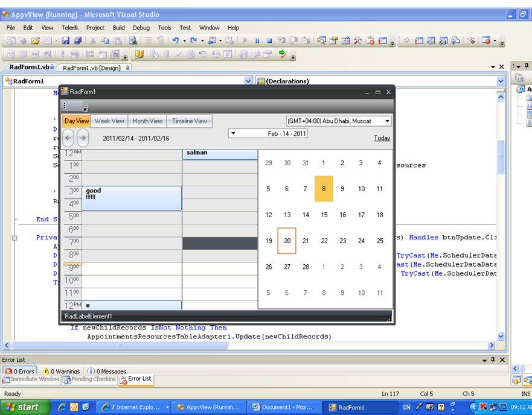This screenshot has height=415, width=532.
Task: Collapse the Private Sub code outline toggle
Action: click(x=14, y=238)
